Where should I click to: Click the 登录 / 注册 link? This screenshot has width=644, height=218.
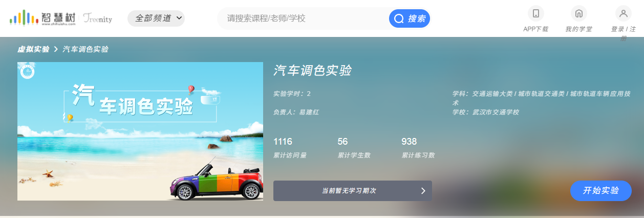(624, 33)
